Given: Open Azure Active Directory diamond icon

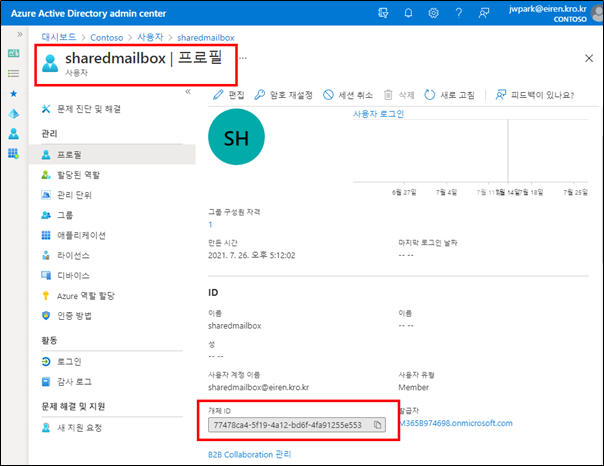Looking at the screenshot, I should pyautogui.click(x=13, y=114).
